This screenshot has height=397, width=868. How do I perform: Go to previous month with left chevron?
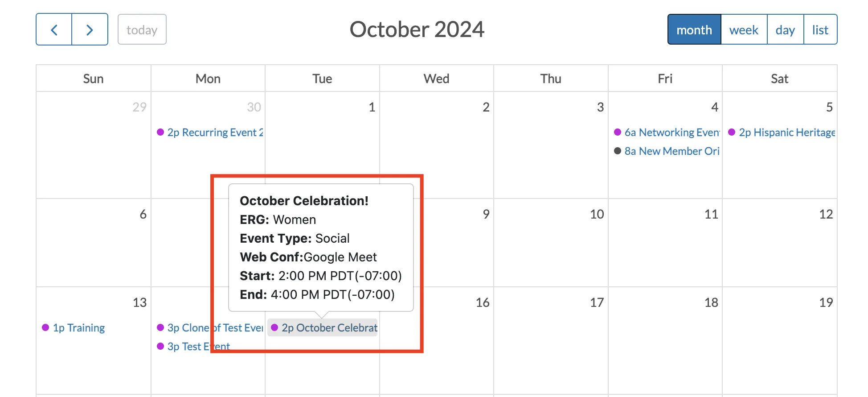[x=54, y=29]
